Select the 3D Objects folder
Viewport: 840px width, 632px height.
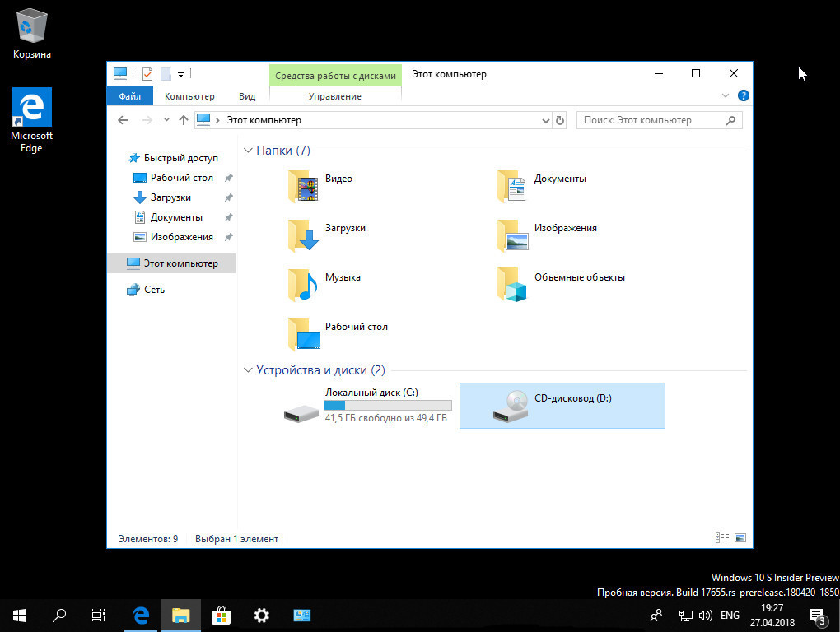point(512,285)
